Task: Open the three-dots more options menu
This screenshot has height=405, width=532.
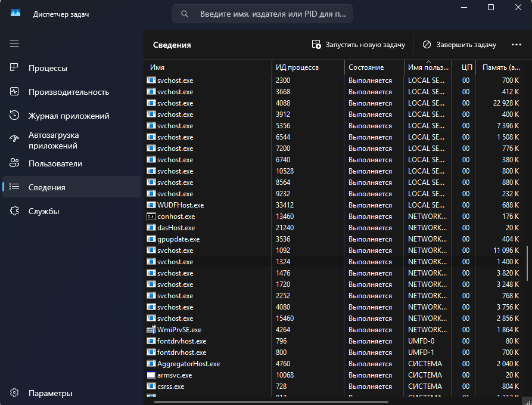Action: click(517, 45)
